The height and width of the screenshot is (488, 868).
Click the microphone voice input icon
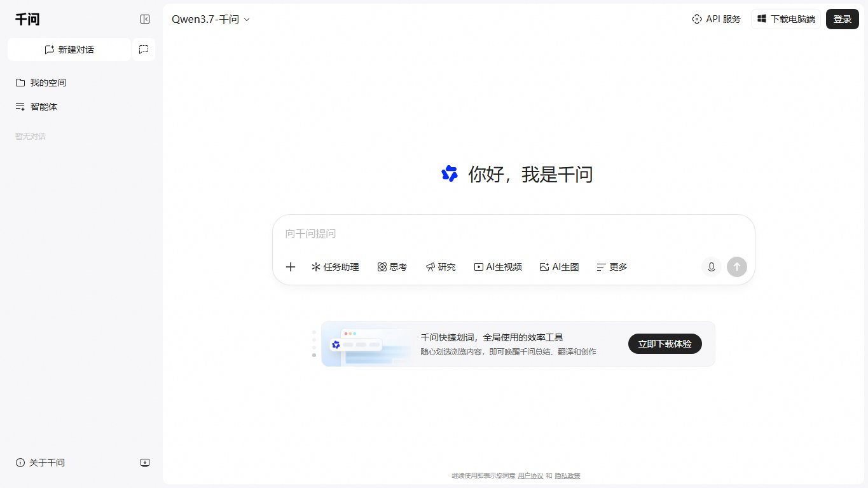click(712, 267)
